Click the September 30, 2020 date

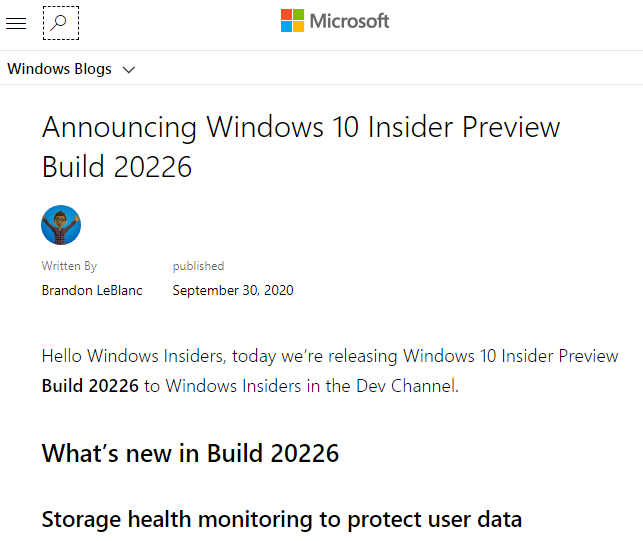click(x=233, y=290)
